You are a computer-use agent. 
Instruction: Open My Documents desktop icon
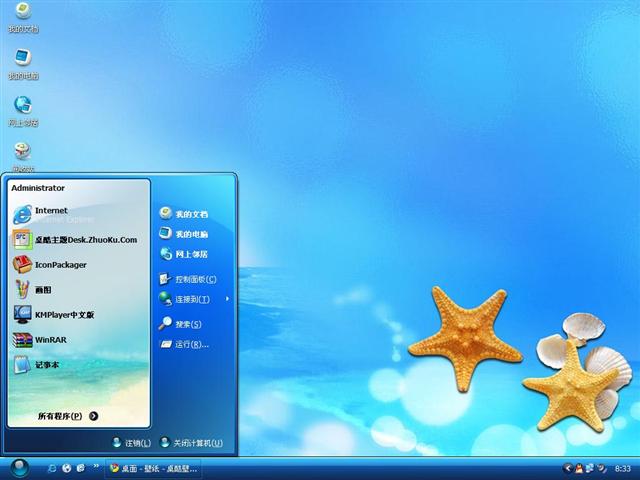coord(23,17)
